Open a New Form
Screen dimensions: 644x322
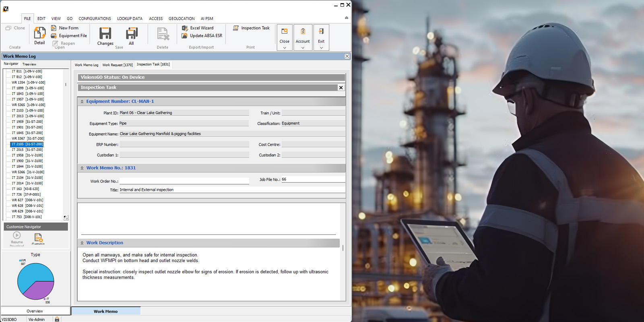click(x=68, y=28)
